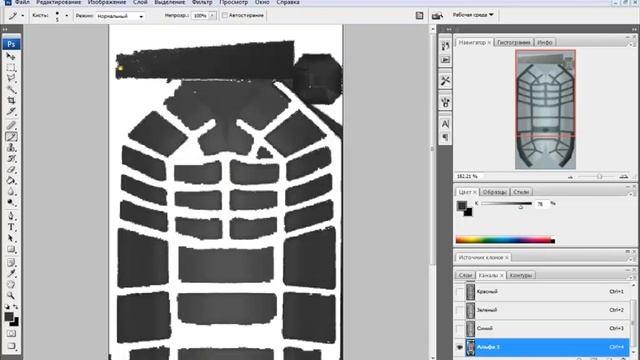Select the History Brush tool

pos(11,158)
